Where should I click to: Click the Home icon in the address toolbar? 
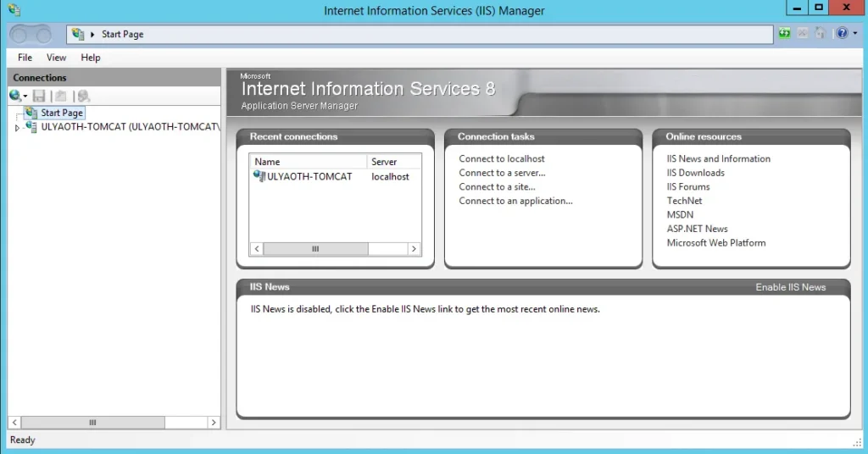point(820,34)
